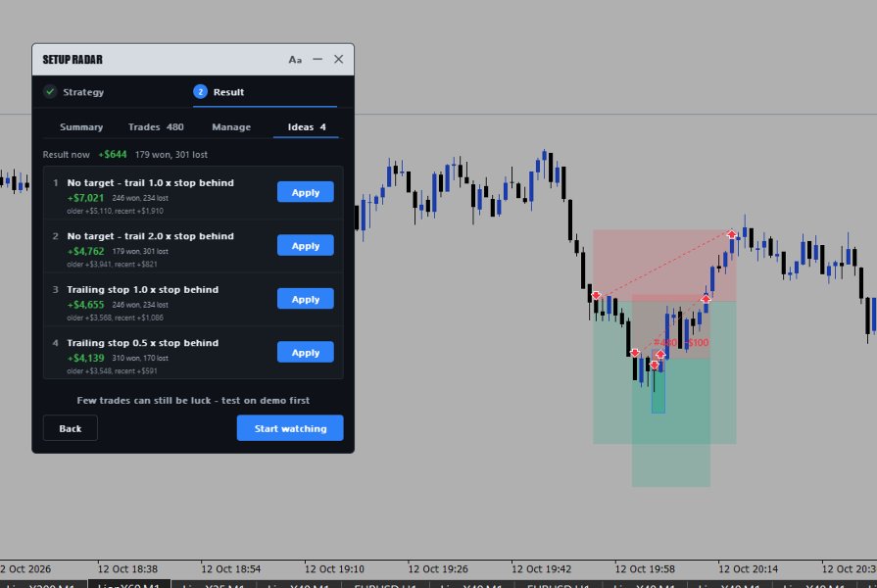
Task: Click the +$4,762 profit value
Action: click(x=85, y=251)
